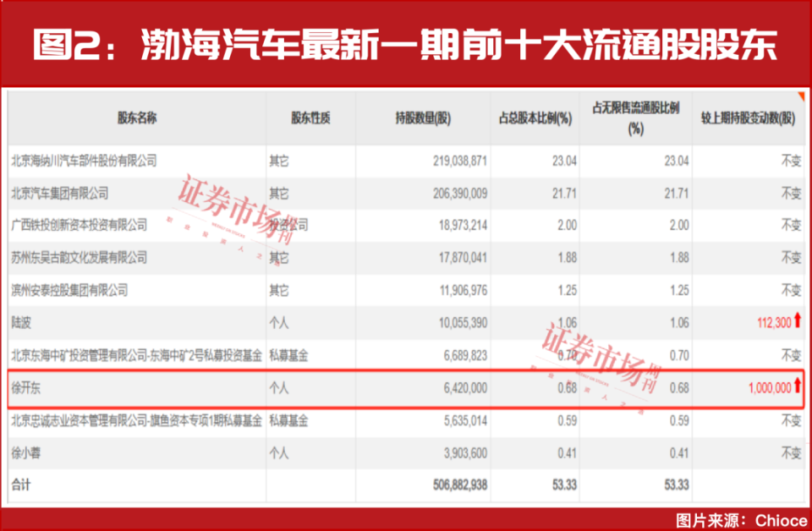The image size is (812, 531).
Task: Select shareholder 徐小蓉
Action: click(x=26, y=453)
